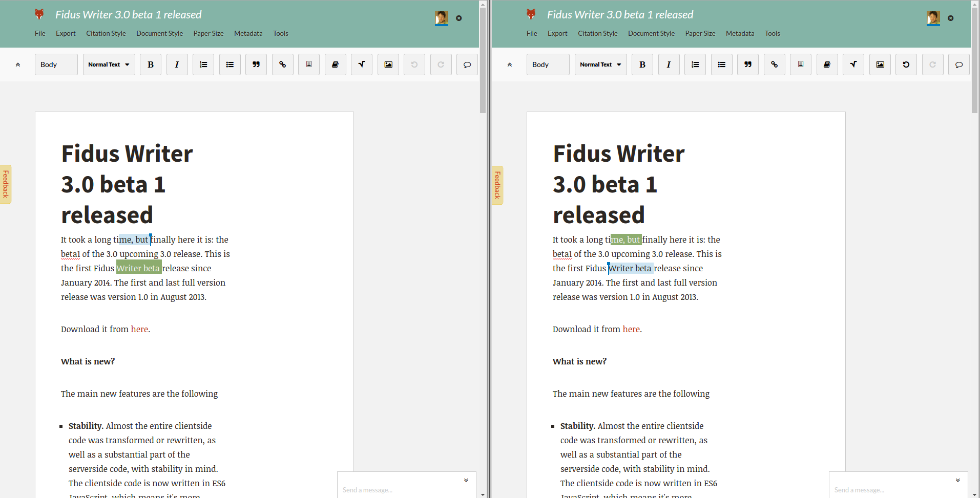The width and height of the screenshot is (980, 498).
Task: Click 'here' download link in right window
Action: tap(631, 329)
